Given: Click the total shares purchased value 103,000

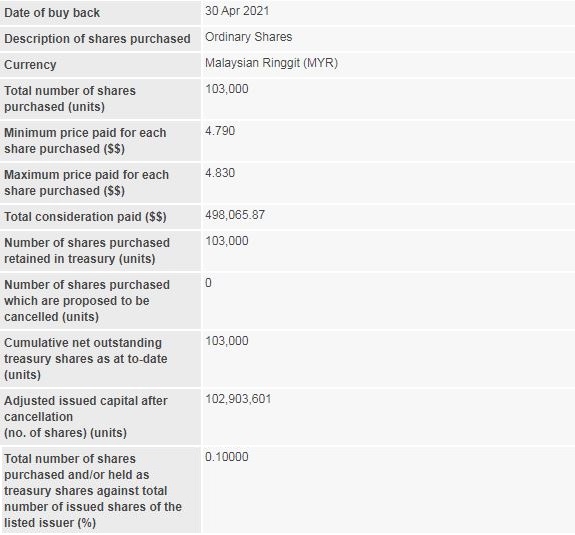Looking at the screenshot, I should [x=227, y=89].
